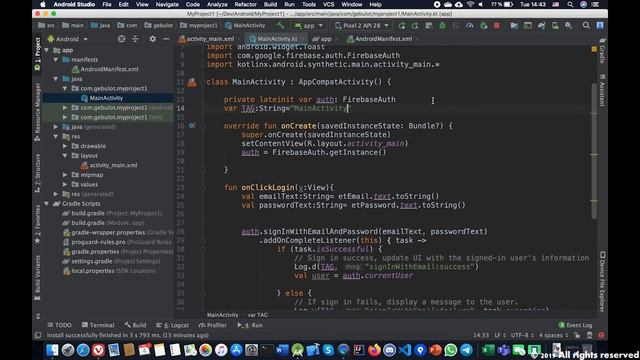The image size is (640, 360).
Task: Click MainActivity in the navigation breadcrumb
Action: 245,25
